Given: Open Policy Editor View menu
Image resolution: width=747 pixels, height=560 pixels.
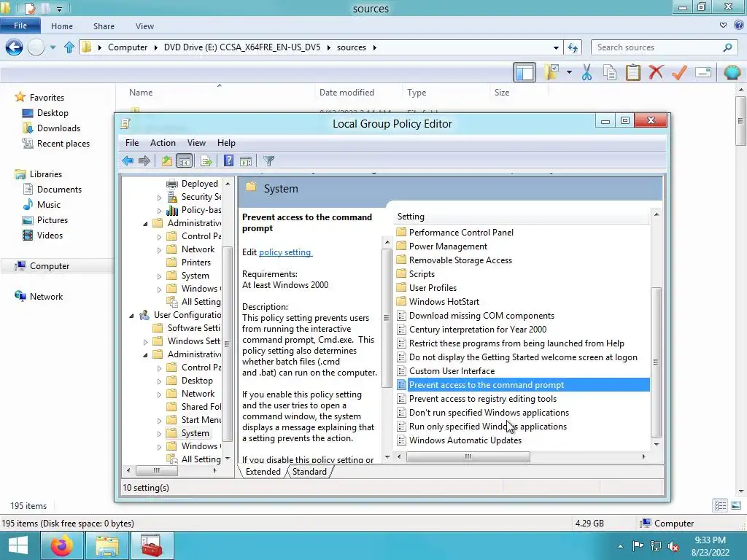Looking at the screenshot, I should point(196,143).
